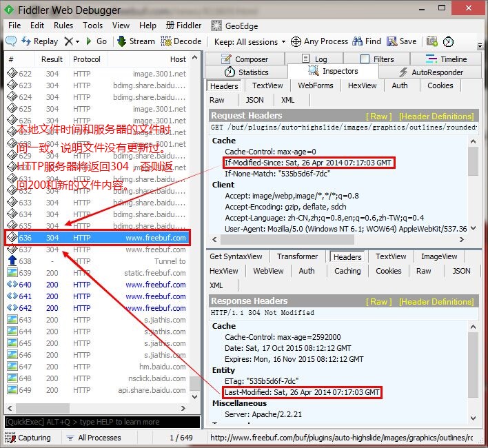Toggle Stream mode in toolbar
The image size is (488, 448).
(136, 41)
